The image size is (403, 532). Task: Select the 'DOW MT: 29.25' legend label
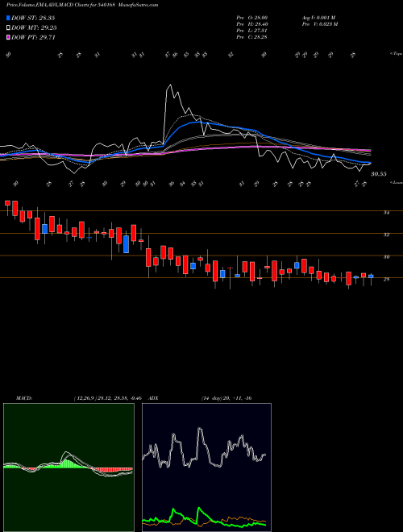tap(34, 28)
